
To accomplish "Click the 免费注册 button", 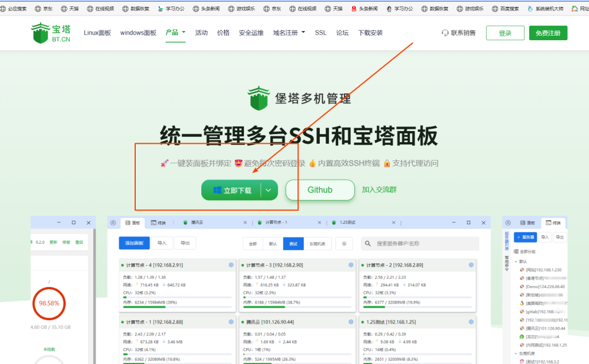I will [x=548, y=33].
